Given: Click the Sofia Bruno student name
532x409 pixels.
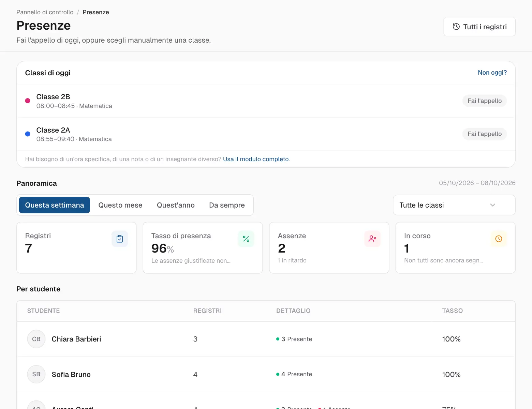Looking at the screenshot, I should point(71,375).
